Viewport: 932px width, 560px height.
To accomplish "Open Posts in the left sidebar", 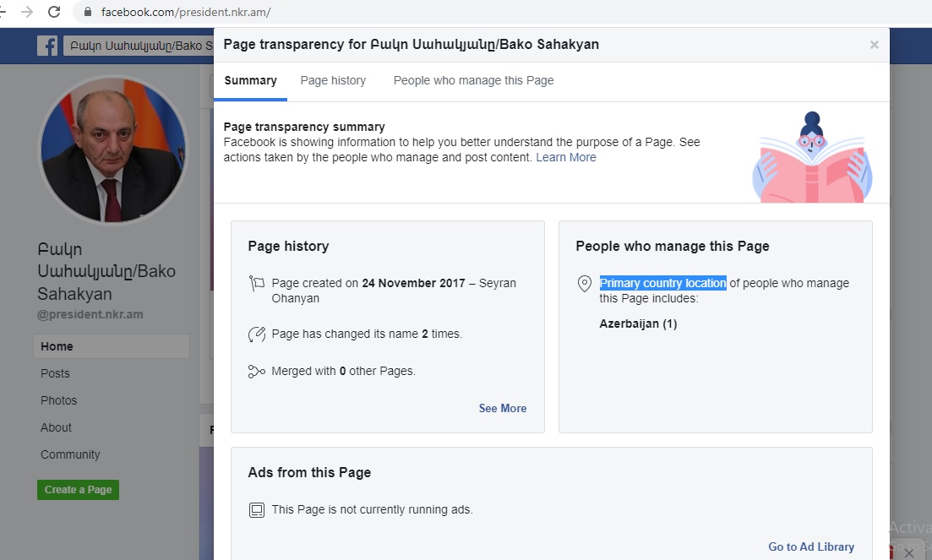I will coord(55,373).
